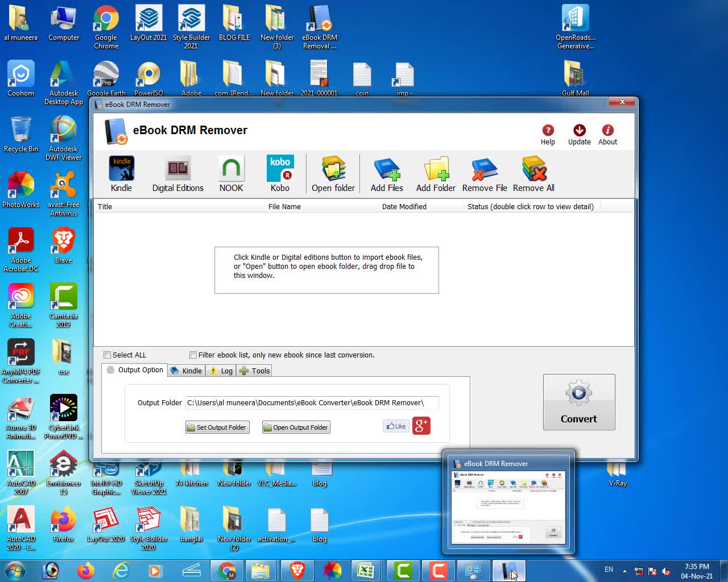Open the Tools tab
Viewport: 728px width, 582px height.
click(x=255, y=371)
